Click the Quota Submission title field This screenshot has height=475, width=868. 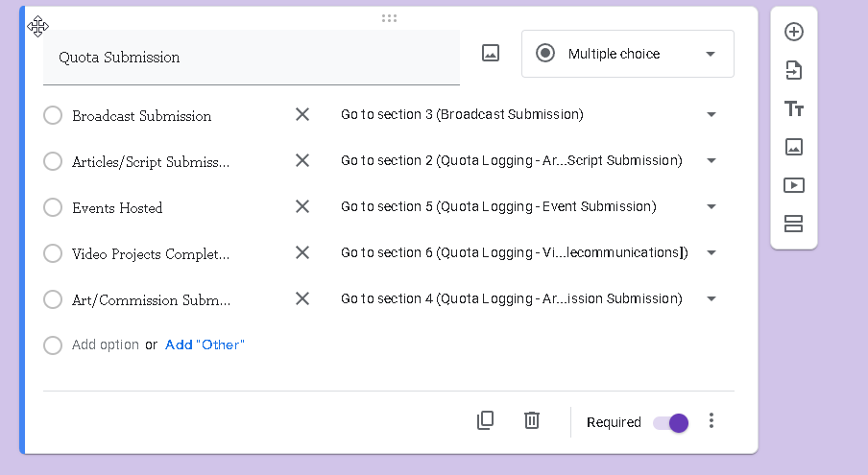tap(252, 58)
